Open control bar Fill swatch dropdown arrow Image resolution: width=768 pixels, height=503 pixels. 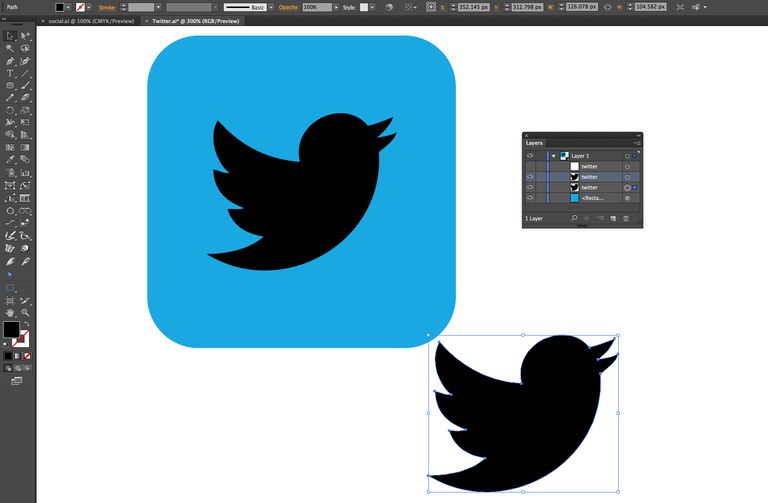coord(68,7)
